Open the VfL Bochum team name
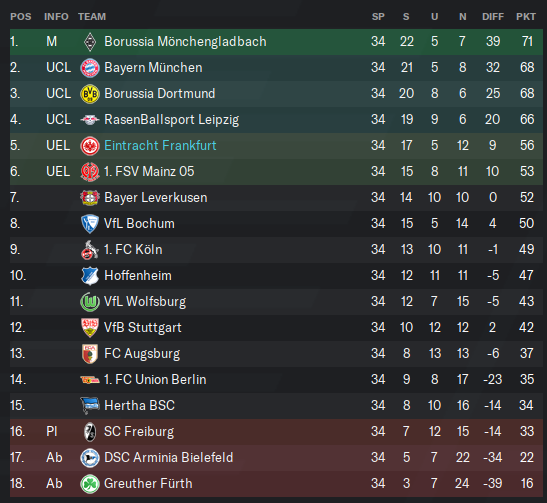 point(139,224)
